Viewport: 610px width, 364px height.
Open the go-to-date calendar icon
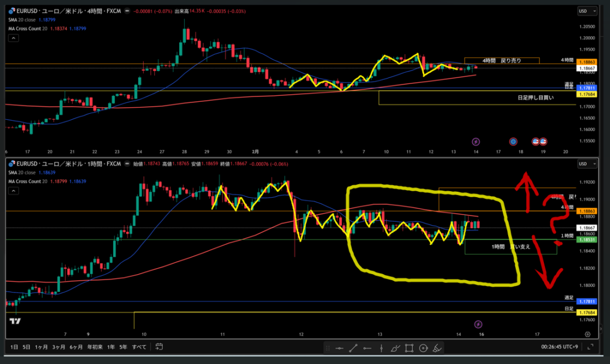[159, 347]
